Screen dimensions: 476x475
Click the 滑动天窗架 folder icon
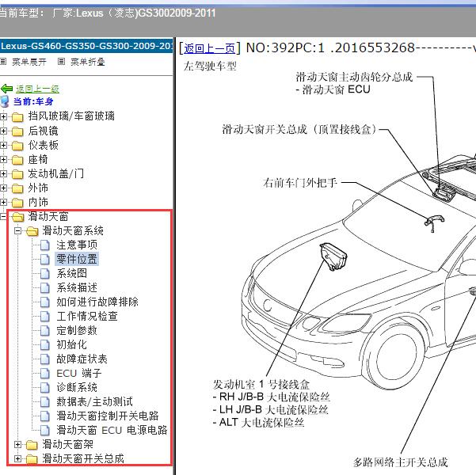point(32,445)
